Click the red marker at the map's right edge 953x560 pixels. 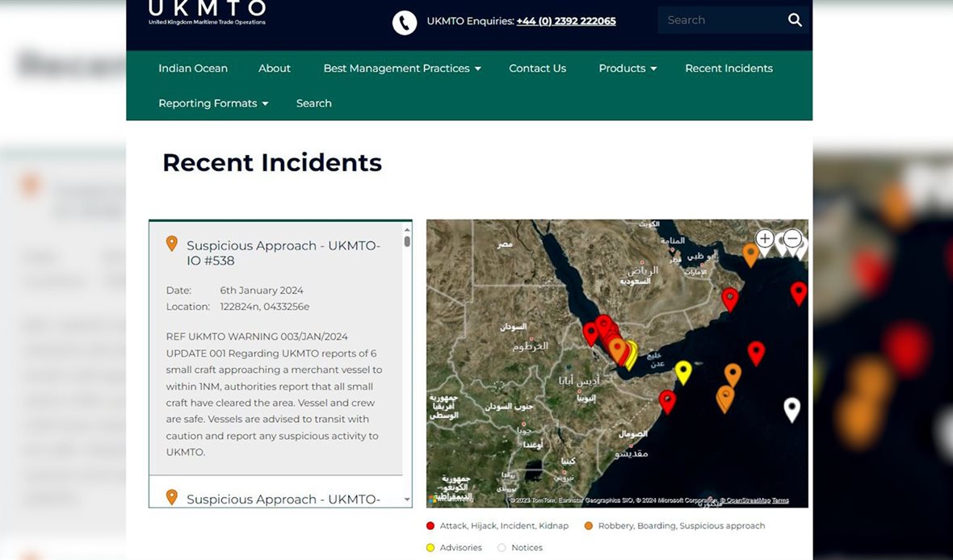[x=799, y=294]
